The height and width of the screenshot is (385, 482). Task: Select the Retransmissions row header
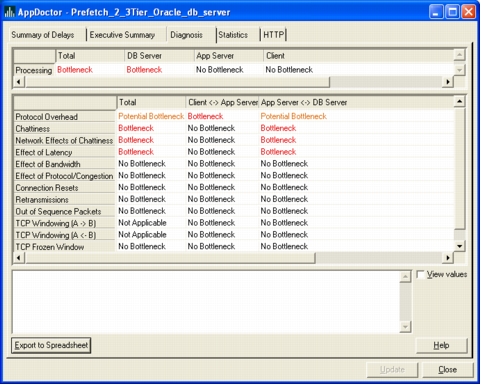pyautogui.click(x=64, y=200)
